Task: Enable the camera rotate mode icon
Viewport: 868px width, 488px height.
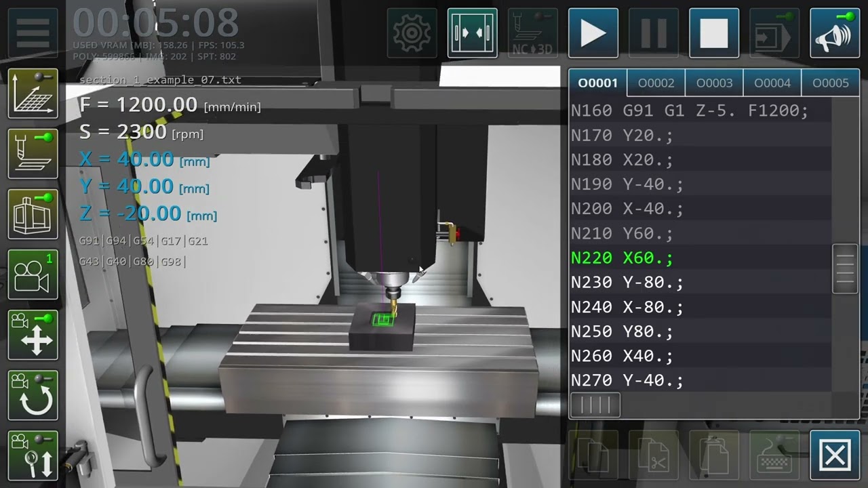Action: [33, 395]
